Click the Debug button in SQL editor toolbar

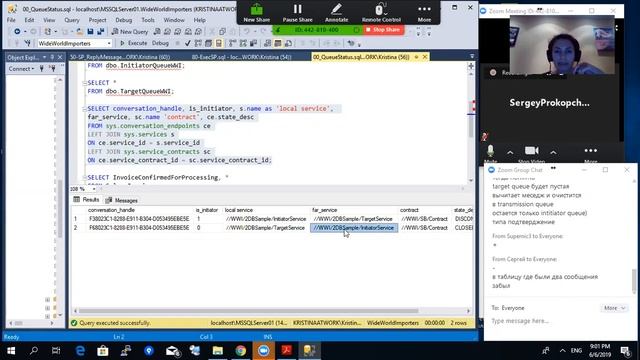[160, 43]
